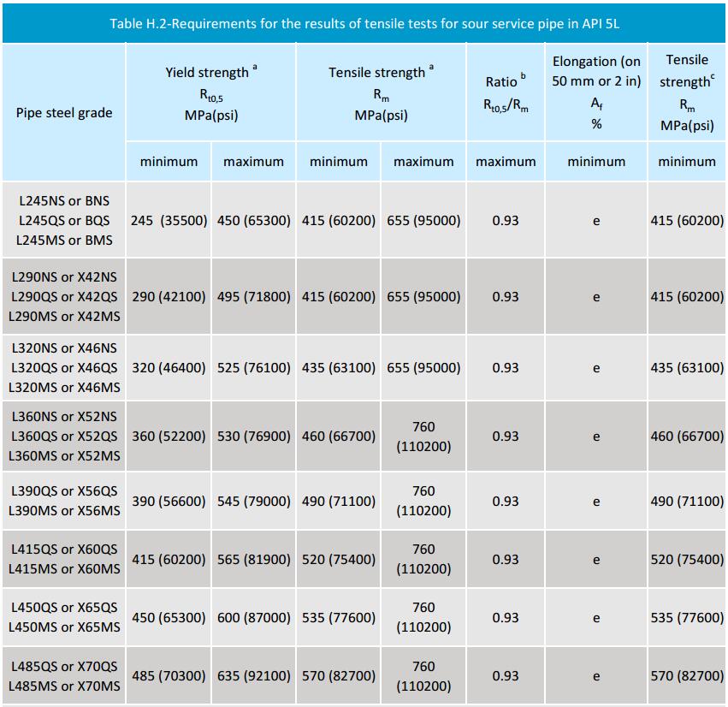
Task: Select the L390QS or X56QS grade text
Action: pos(64,491)
